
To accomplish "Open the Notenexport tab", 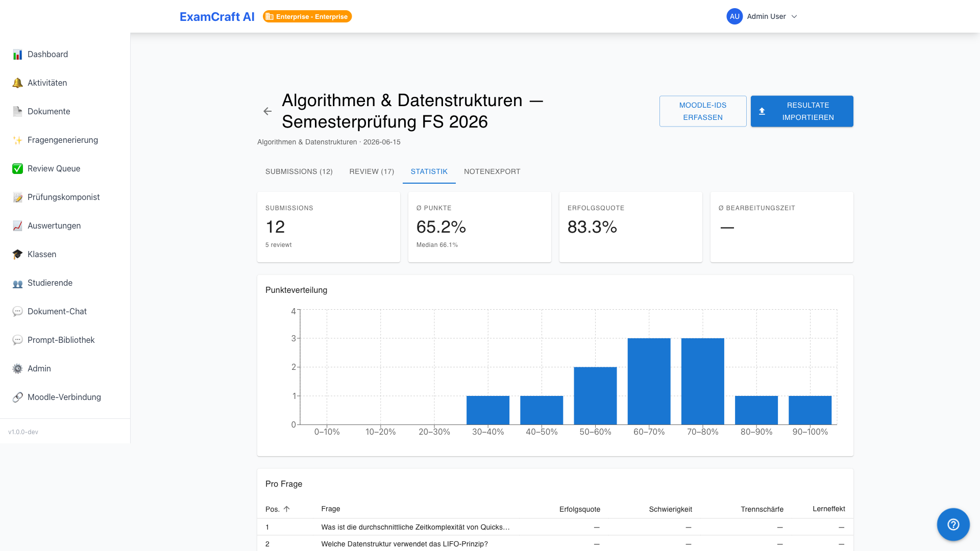I will coord(492,171).
